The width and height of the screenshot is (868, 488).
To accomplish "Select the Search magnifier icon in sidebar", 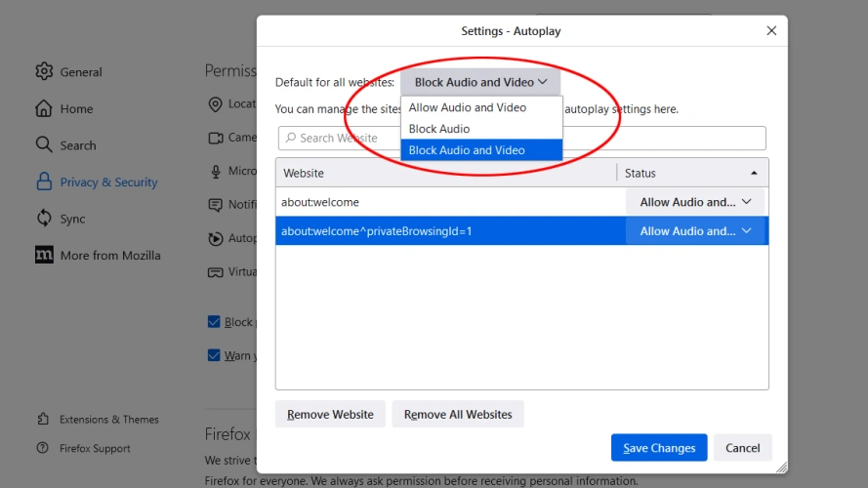I will pos(44,144).
